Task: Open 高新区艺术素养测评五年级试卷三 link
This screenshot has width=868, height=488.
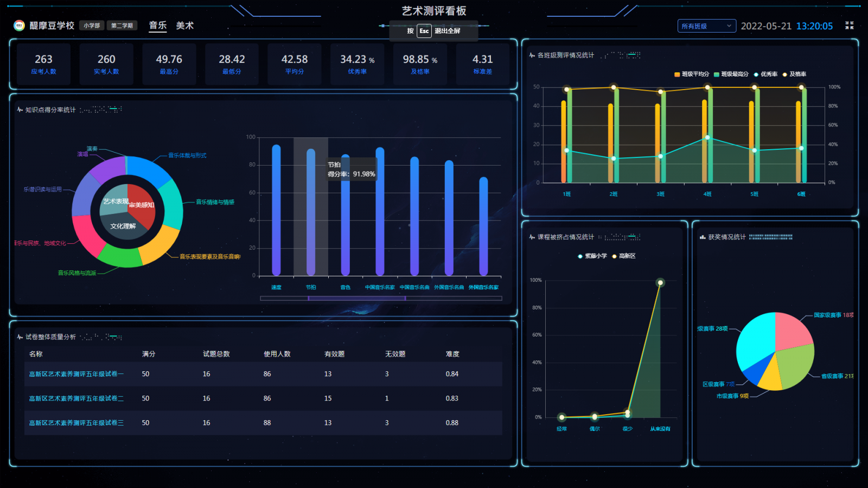Action: coord(76,423)
